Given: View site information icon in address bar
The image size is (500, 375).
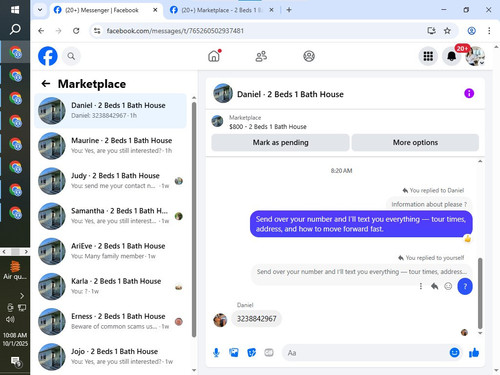Looking at the screenshot, I should (97, 31).
